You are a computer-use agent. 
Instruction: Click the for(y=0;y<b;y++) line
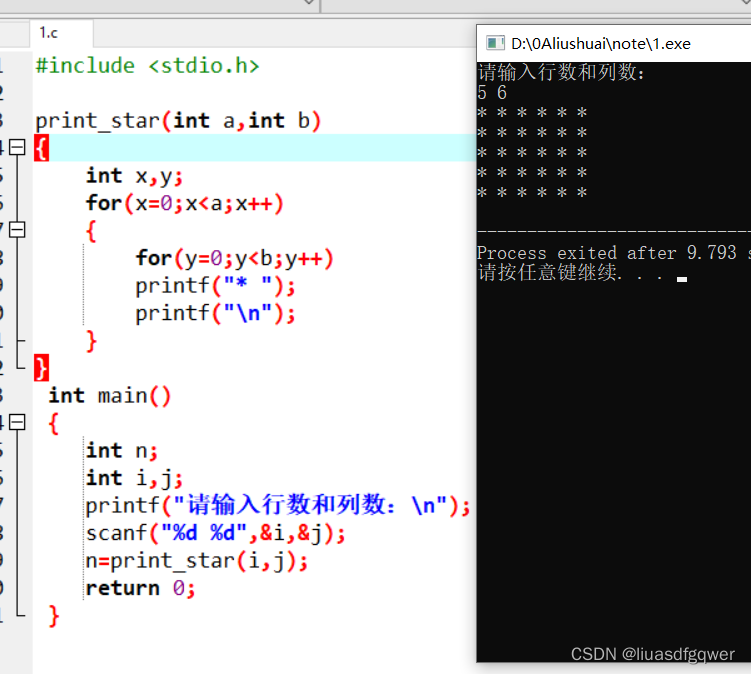click(x=234, y=259)
